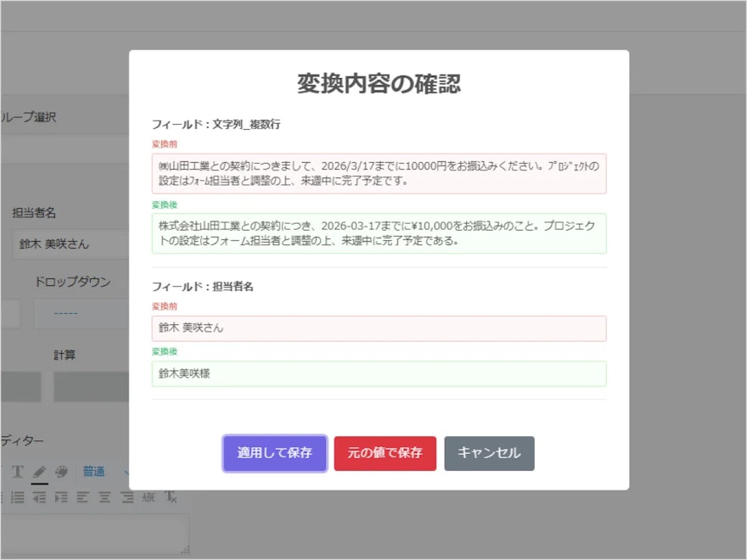Select the pencil highlight tool in the editor
The width and height of the screenshot is (747, 560).
point(39,472)
